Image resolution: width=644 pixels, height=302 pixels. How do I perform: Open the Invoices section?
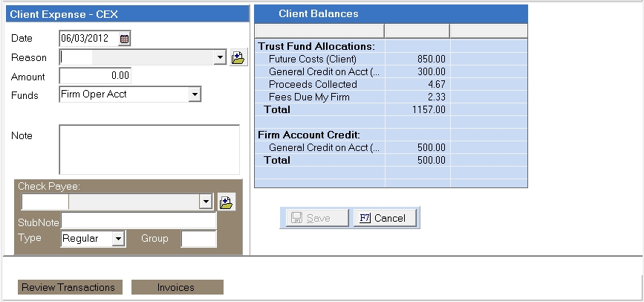pyautogui.click(x=176, y=287)
